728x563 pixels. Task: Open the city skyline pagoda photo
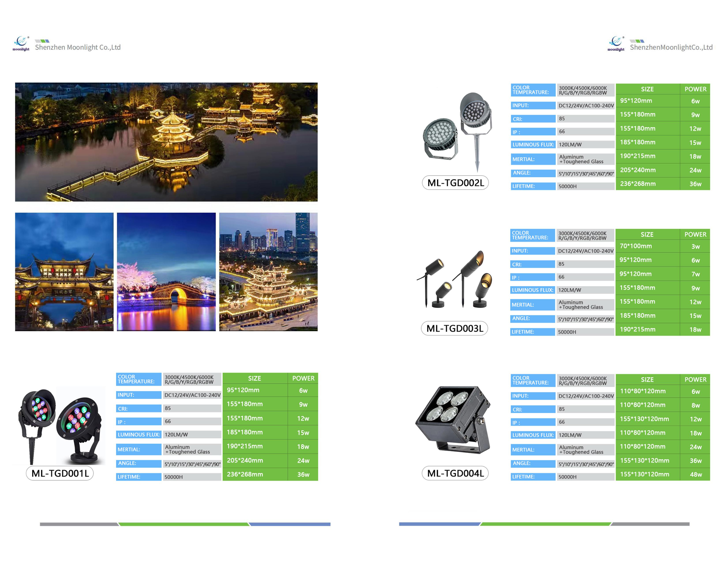268,272
